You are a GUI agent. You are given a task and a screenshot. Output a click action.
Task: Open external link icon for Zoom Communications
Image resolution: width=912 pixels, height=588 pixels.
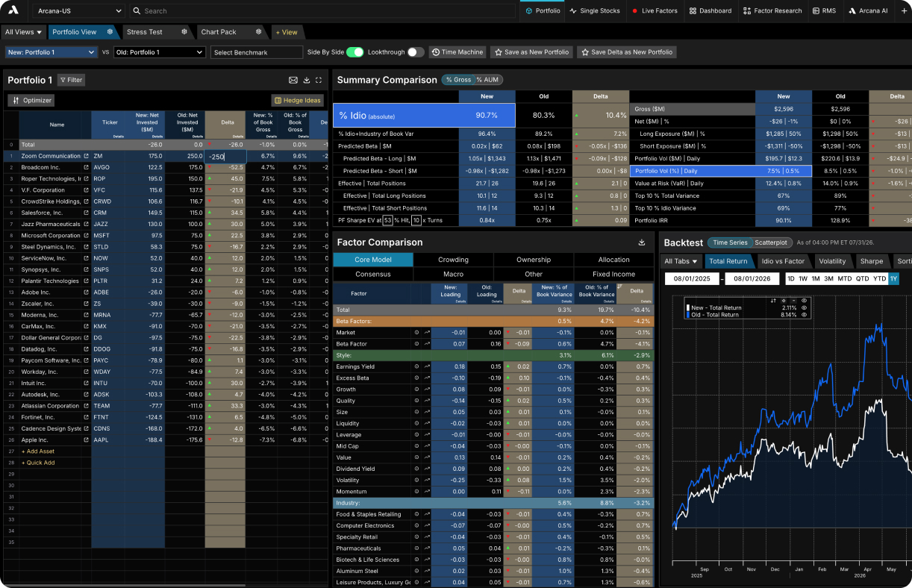87,156
